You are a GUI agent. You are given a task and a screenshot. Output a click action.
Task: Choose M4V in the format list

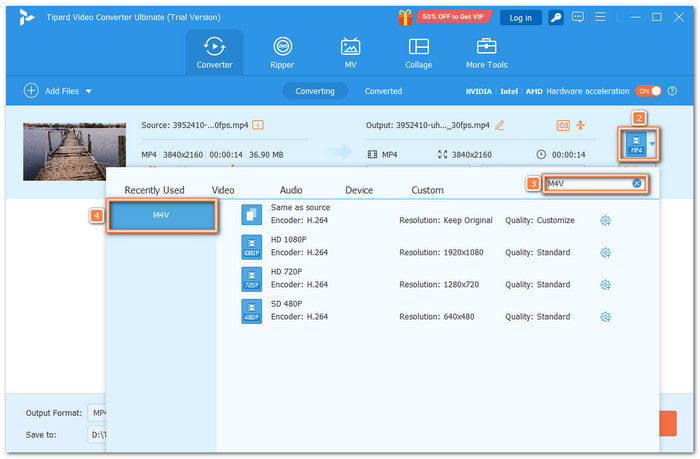pyautogui.click(x=161, y=215)
